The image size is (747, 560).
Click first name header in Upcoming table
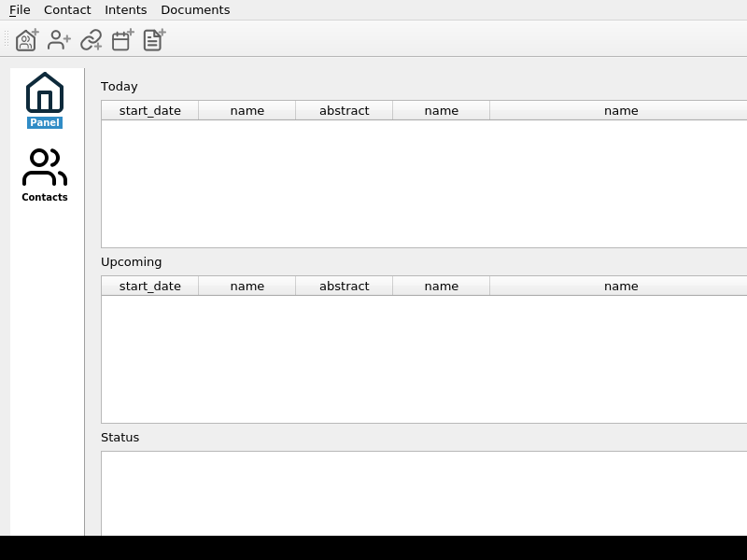point(247,287)
